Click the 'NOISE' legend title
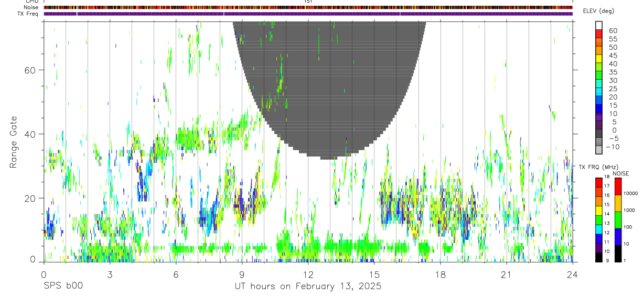644x297 pixels. [x=620, y=173]
